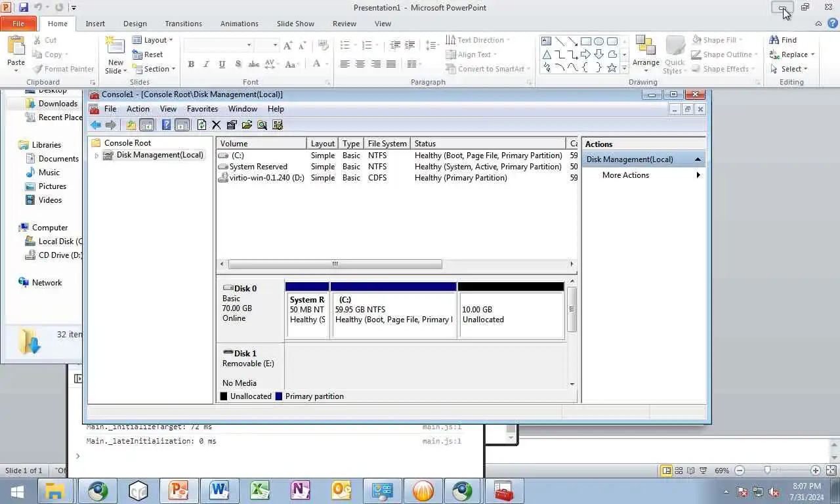Screen dimensions: 840x504
Task: Open Word from the Windows taskbar
Action: pos(219,491)
